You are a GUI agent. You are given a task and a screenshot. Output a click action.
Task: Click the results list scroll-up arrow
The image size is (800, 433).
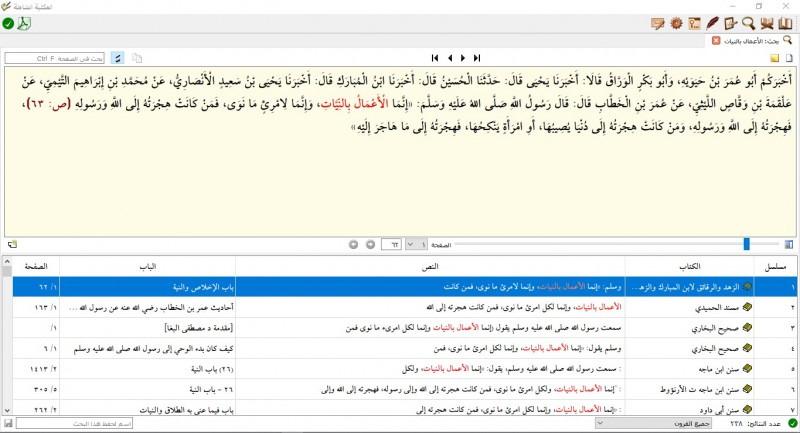pyautogui.click(x=7, y=262)
